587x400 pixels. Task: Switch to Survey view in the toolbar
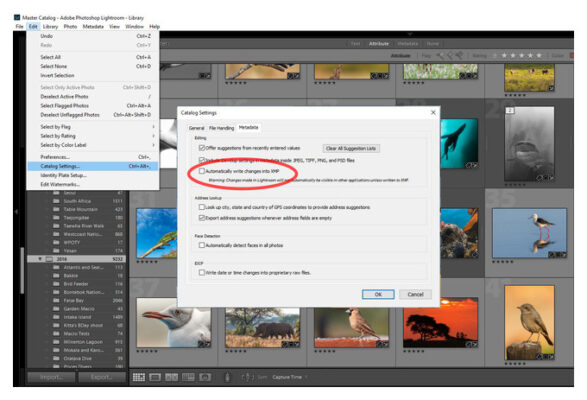point(188,377)
